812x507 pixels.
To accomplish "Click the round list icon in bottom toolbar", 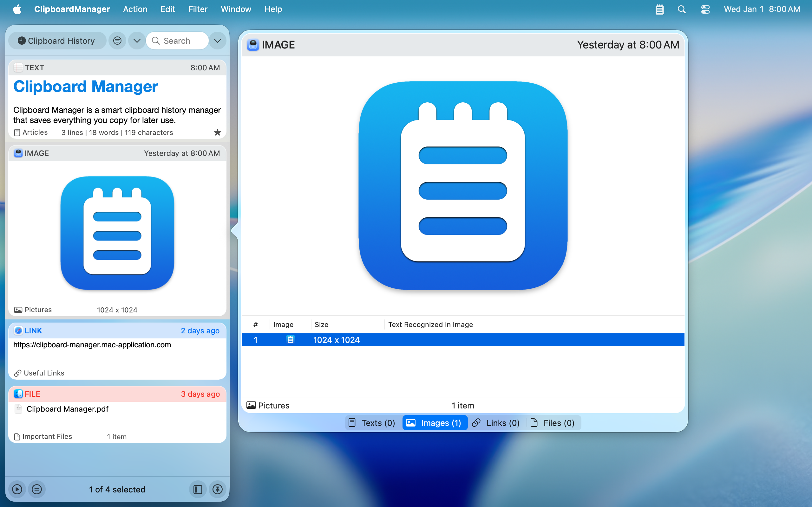I will (37, 489).
